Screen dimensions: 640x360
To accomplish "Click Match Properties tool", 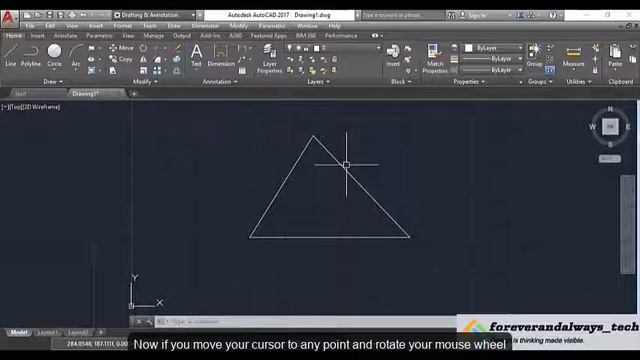I will pyautogui.click(x=435, y=58).
